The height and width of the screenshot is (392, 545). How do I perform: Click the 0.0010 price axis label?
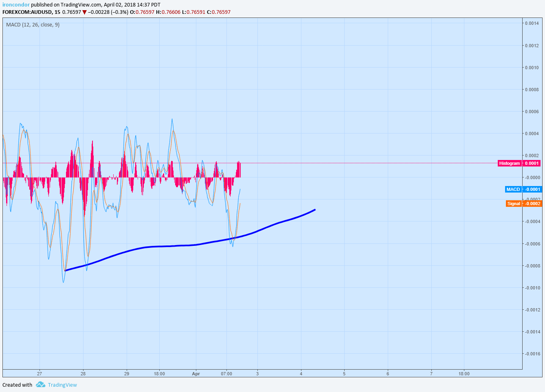(x=532, y=68)
